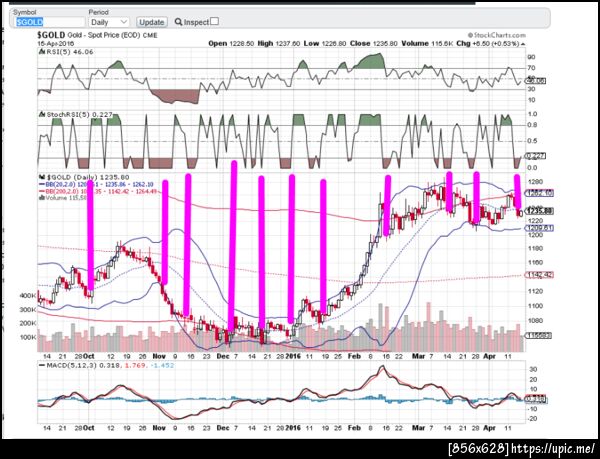The height and width of the screenshot is (459, 600).
Task: Click the panel icon before StochRSI(5)
Action: [40, 114]
